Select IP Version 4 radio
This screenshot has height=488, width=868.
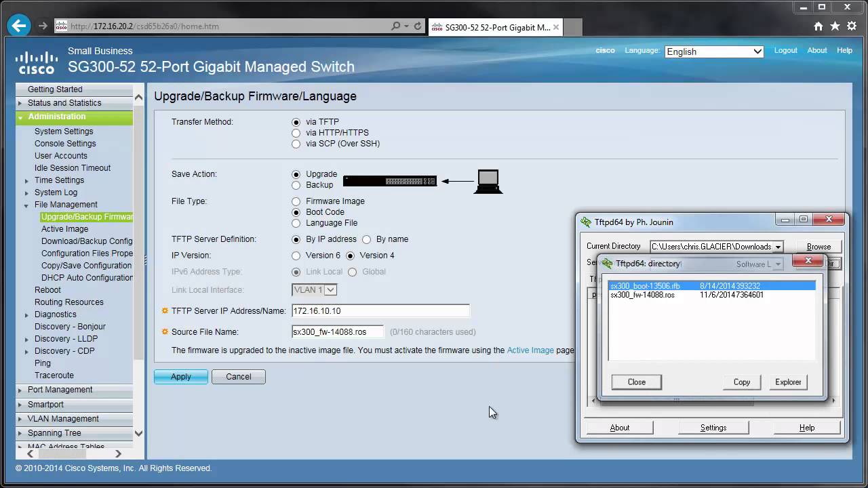(x=351, y=256)
